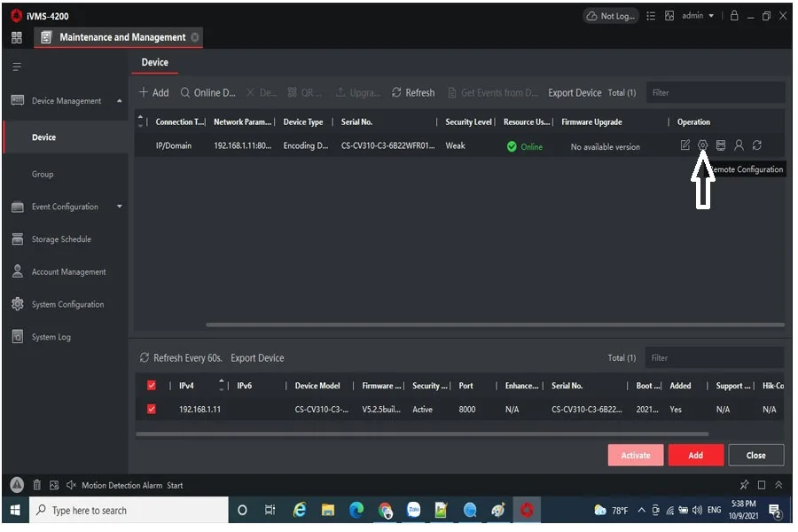Maximize the alarm panel with the square icon
Viewport: 798px width, 532px height.
pos(762,485)
